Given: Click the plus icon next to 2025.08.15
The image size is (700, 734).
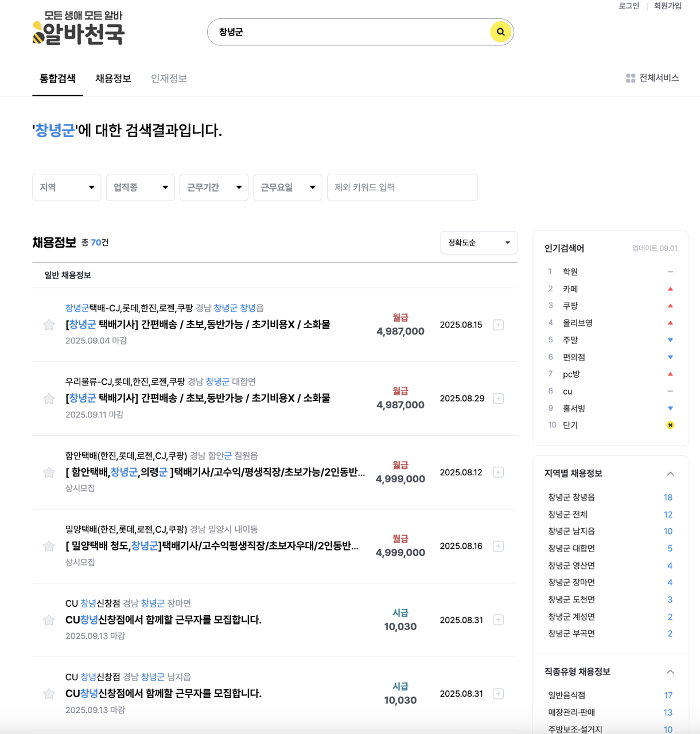Looking at the screenshot, I should coord(498,325).
